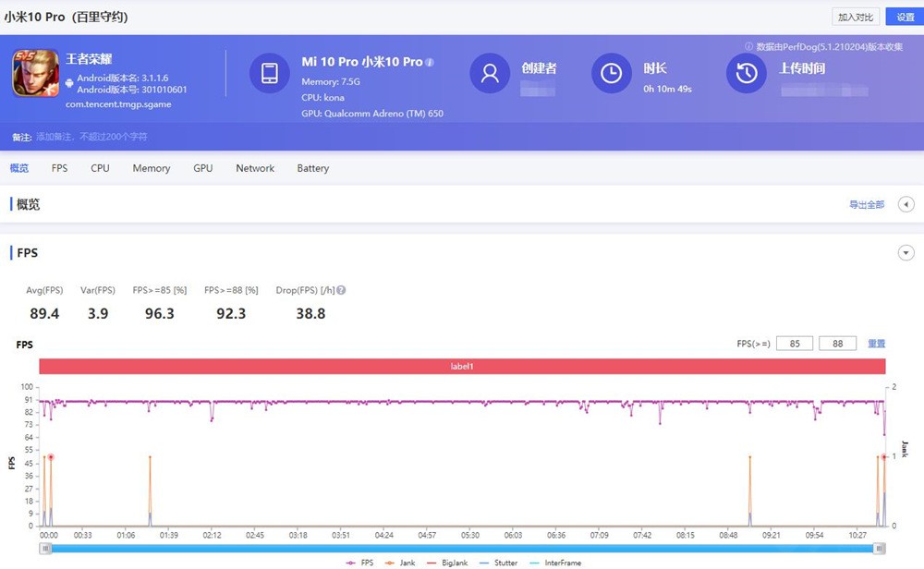The height and width of the screenshot is (569, 924).
Task: Toggle the Jank series in chart legend
Action: [399, 563]
